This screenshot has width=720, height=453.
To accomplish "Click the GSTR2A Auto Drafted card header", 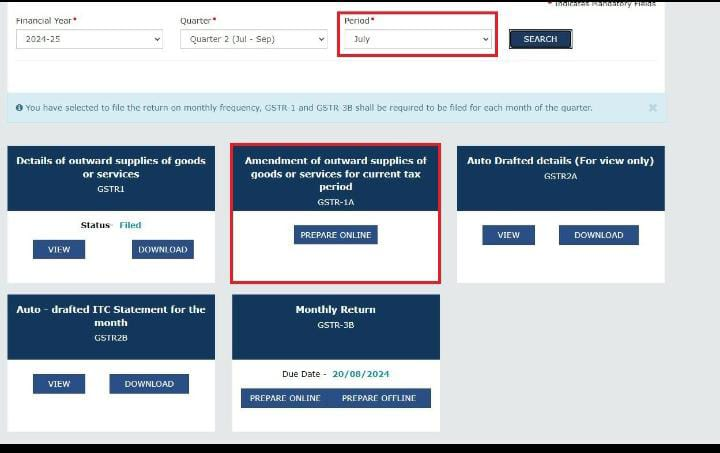I will coord(561,179).
